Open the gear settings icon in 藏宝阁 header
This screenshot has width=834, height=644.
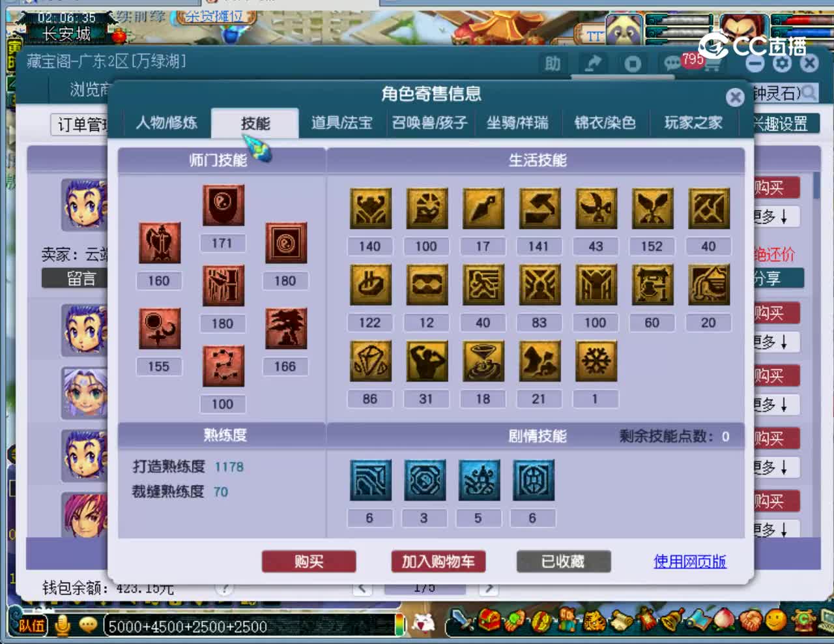pos(782,63)
